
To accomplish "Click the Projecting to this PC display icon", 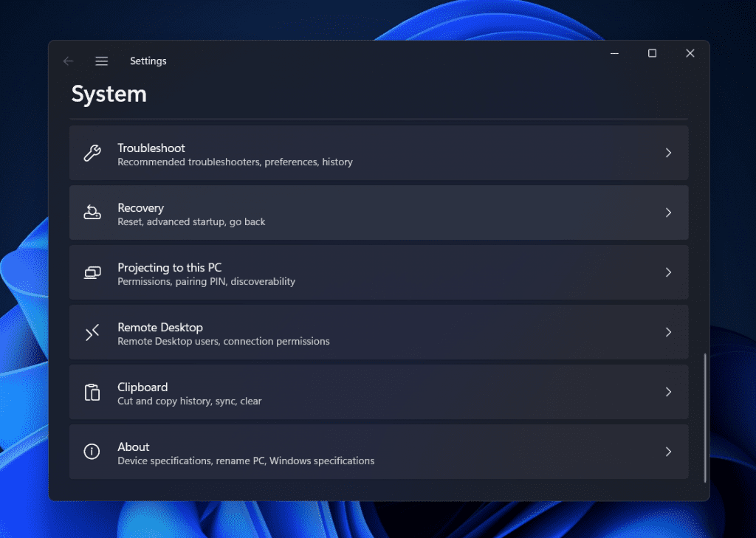I will 92,272.
